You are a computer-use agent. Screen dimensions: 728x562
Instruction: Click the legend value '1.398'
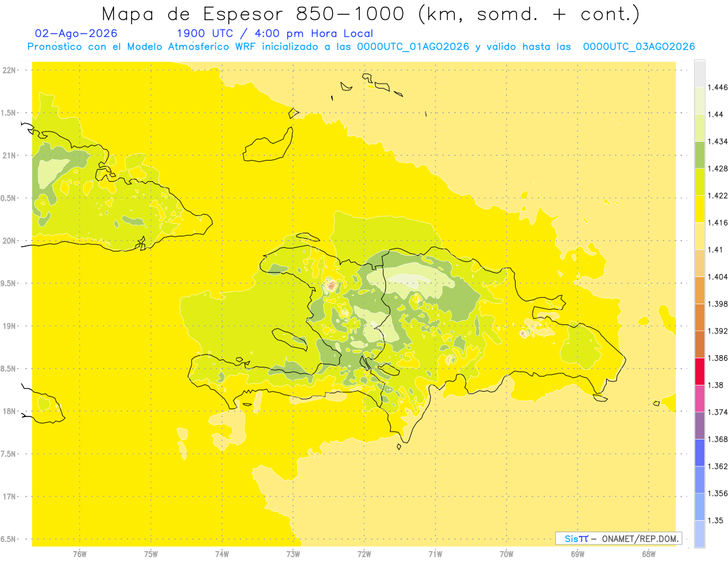click(x=717, y=304)
